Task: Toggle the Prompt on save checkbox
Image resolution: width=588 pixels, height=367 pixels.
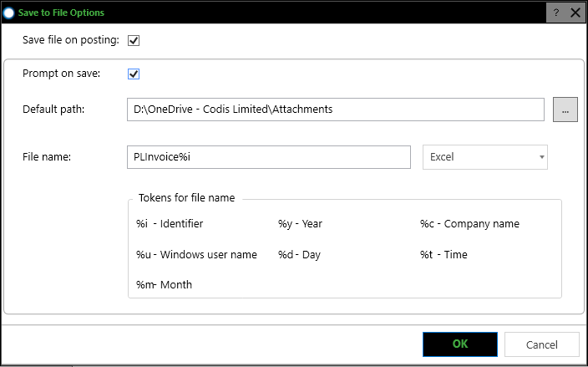Action: coord(134,74)
